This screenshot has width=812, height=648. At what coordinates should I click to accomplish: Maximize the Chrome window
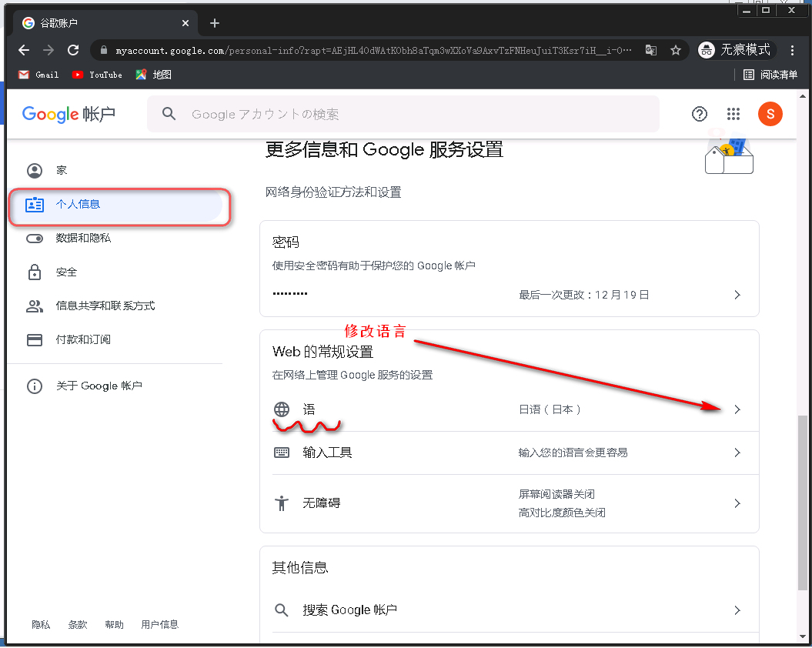click(x=765, y=10)
